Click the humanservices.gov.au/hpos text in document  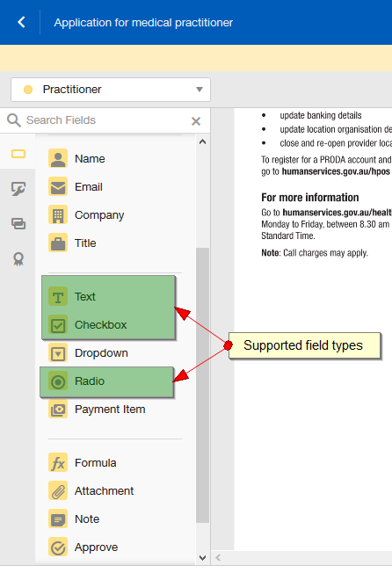336,171
